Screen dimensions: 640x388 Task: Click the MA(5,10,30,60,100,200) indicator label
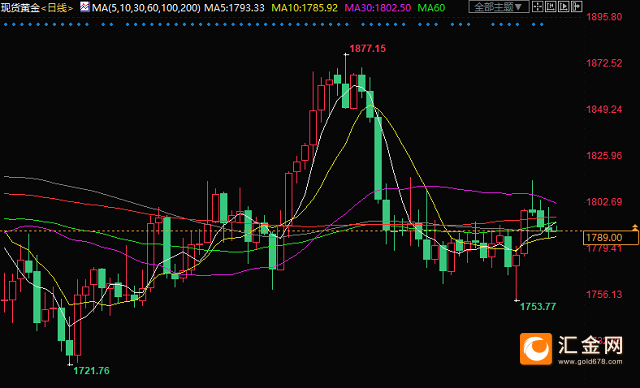[x=146, y=8]
